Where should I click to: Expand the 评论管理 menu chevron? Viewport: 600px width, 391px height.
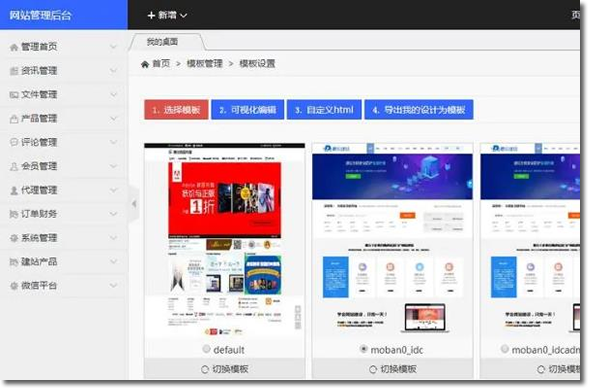pos(113,142)
